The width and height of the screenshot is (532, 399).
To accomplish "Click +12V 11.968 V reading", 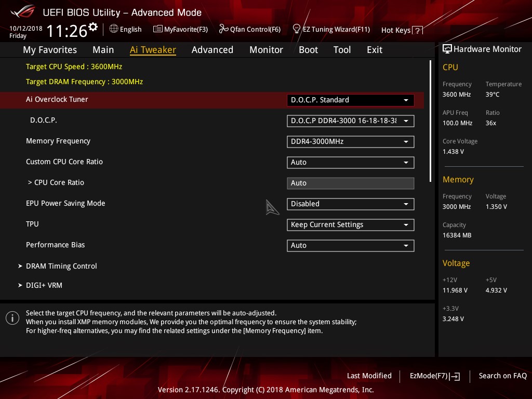I will (455, 290).
